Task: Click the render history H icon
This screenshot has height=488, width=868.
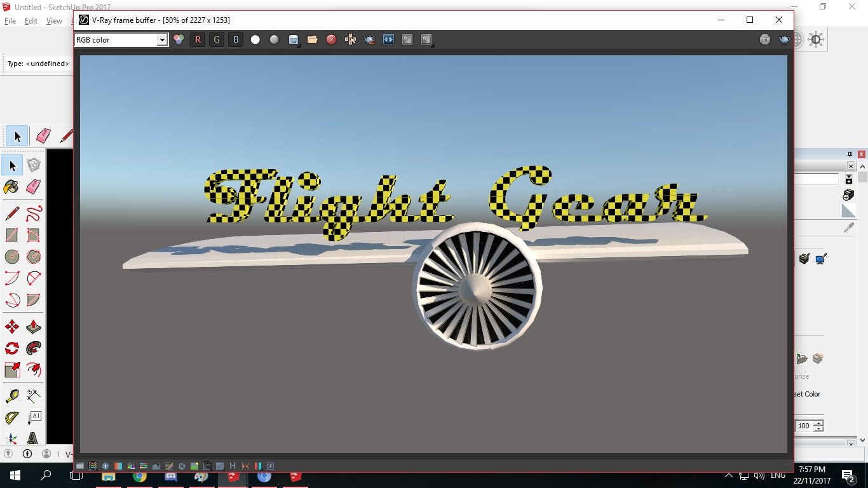Action: click(x=233, y=466)
